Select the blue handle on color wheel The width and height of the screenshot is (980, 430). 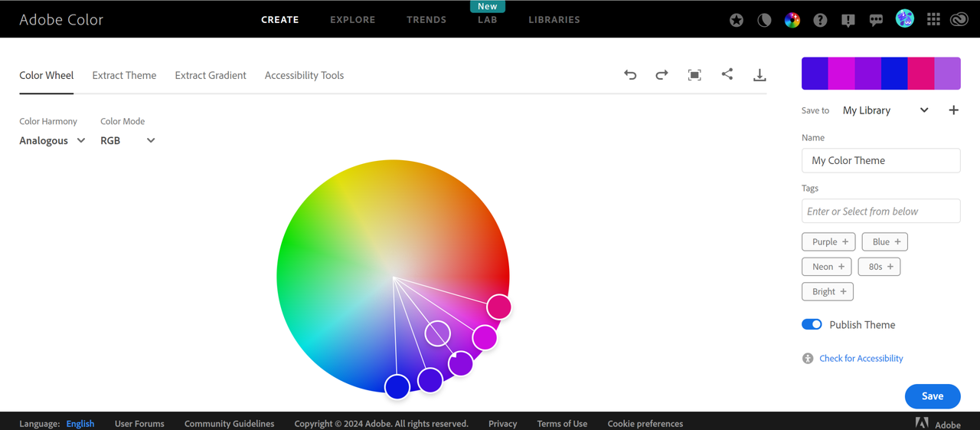point(397,387)
